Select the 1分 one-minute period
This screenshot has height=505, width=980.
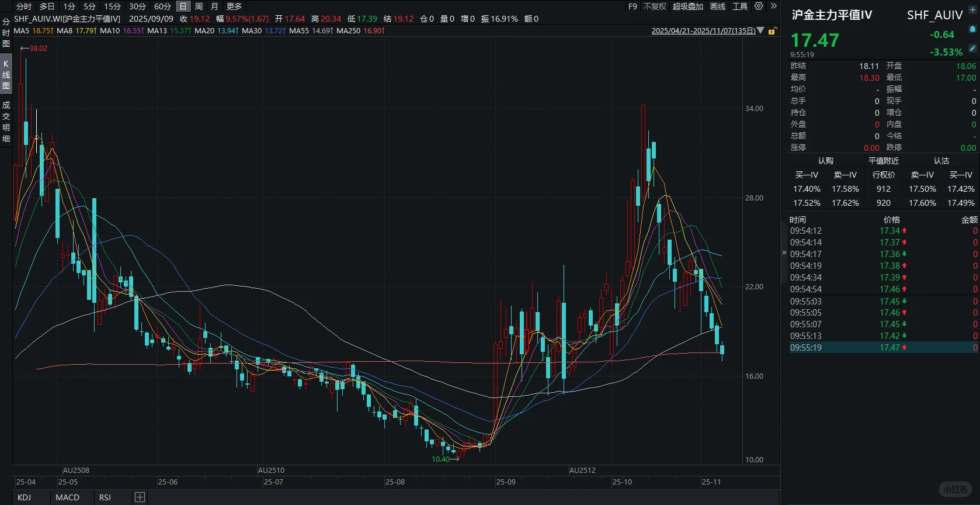click(69, 6)
